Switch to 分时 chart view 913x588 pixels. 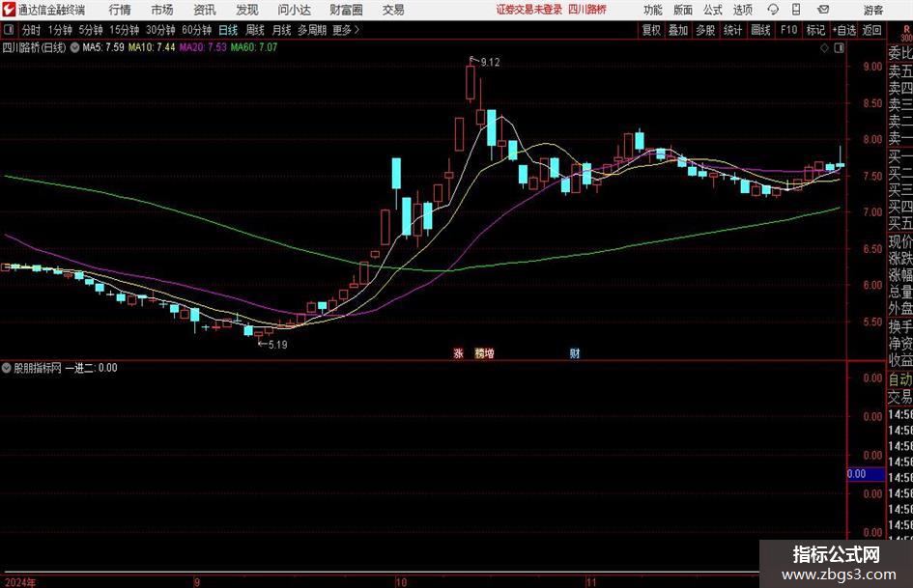click(x=32, y=30)
